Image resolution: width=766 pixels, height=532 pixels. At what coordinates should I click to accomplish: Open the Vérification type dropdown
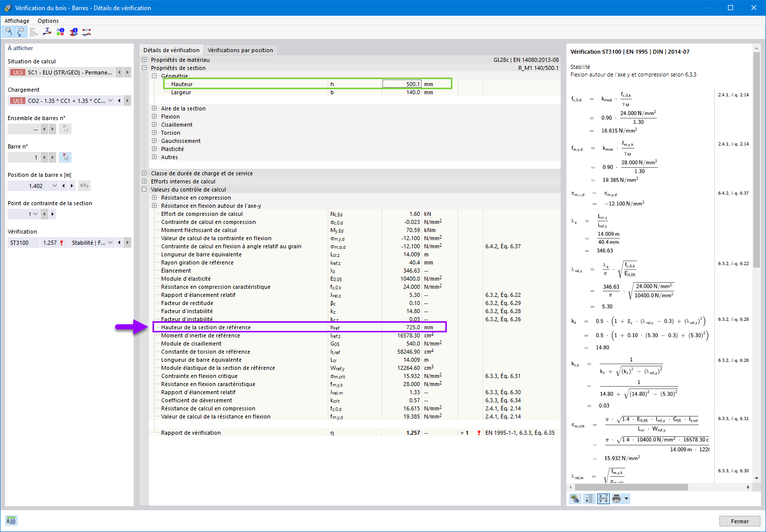click(110, 243)
